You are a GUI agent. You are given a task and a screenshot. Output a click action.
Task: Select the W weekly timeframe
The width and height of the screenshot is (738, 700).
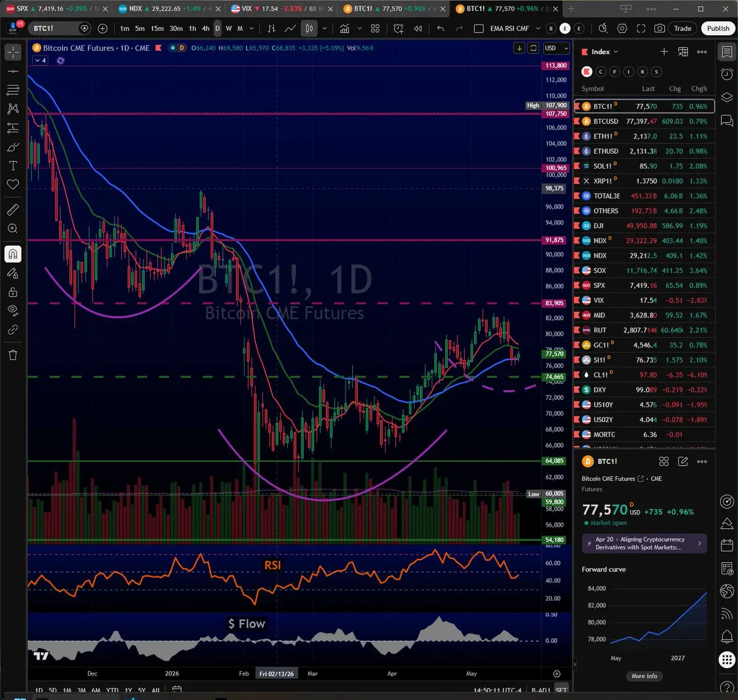229,28
